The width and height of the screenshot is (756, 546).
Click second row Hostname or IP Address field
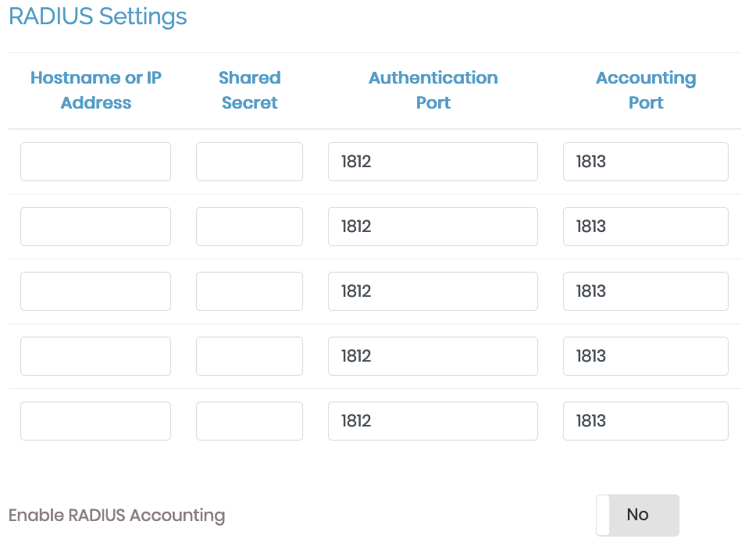click(95, 227)
